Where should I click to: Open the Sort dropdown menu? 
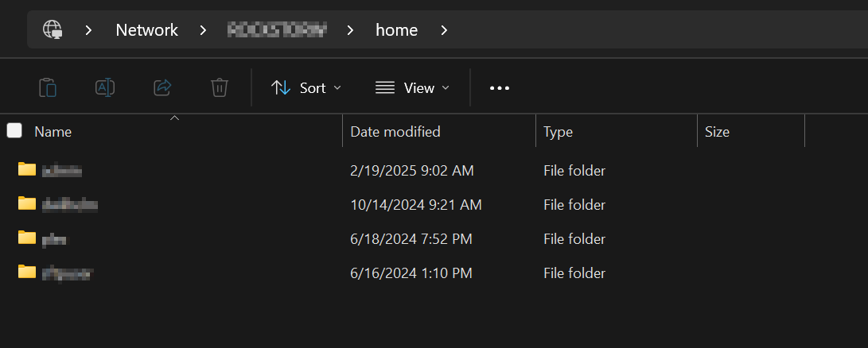coord(306,88)
